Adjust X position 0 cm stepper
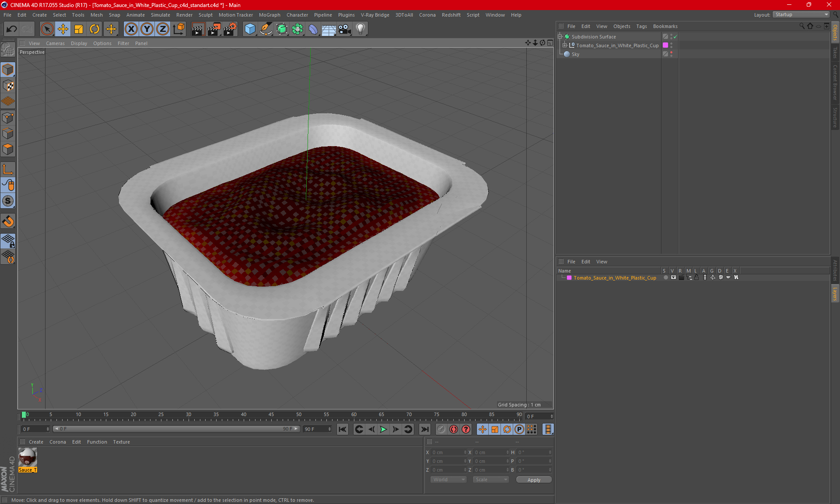The width and height of the screenshot is (840, 504). coord(465,452)
